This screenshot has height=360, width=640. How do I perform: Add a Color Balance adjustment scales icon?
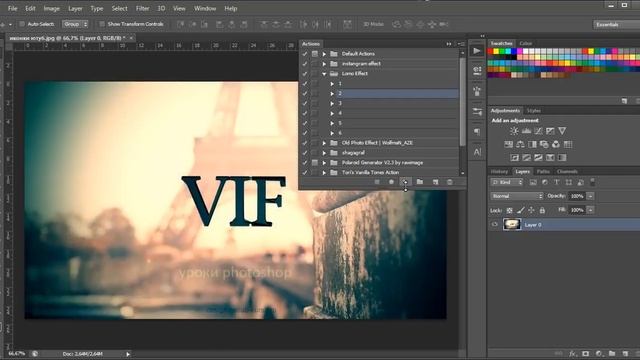coord(520,144)
